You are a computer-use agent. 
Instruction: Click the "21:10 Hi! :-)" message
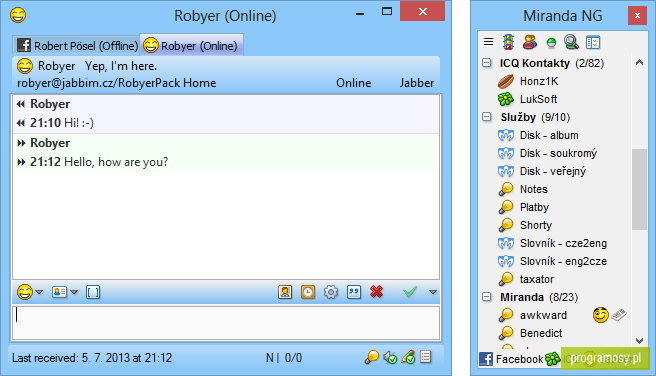tap(62, 123)
